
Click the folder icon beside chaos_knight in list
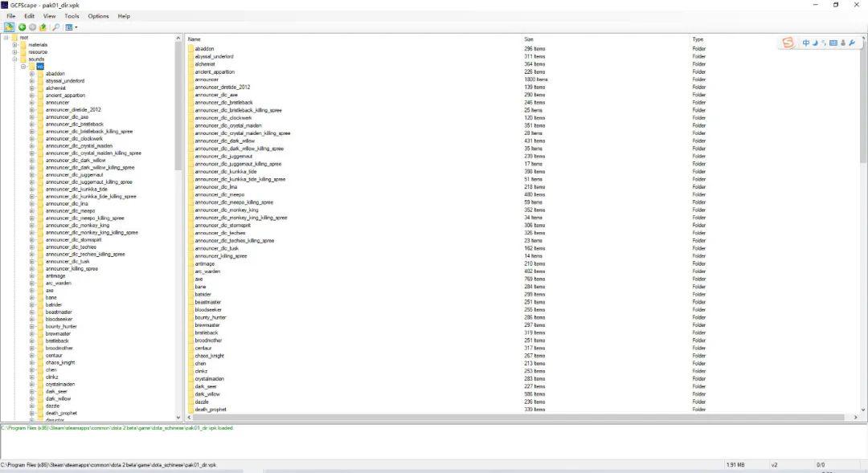tap(191, 357)
